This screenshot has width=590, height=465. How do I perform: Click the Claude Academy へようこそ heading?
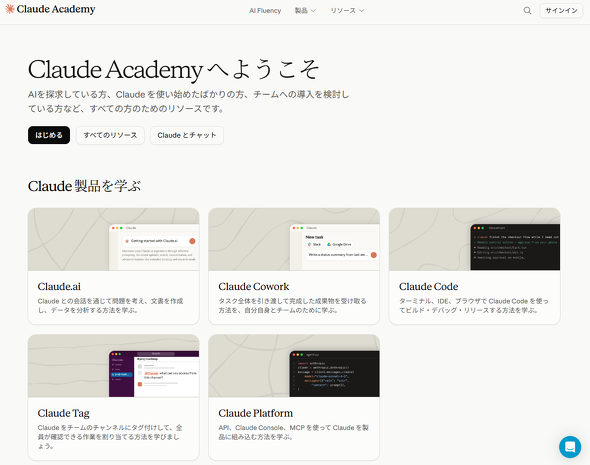(x=174, y=70)
